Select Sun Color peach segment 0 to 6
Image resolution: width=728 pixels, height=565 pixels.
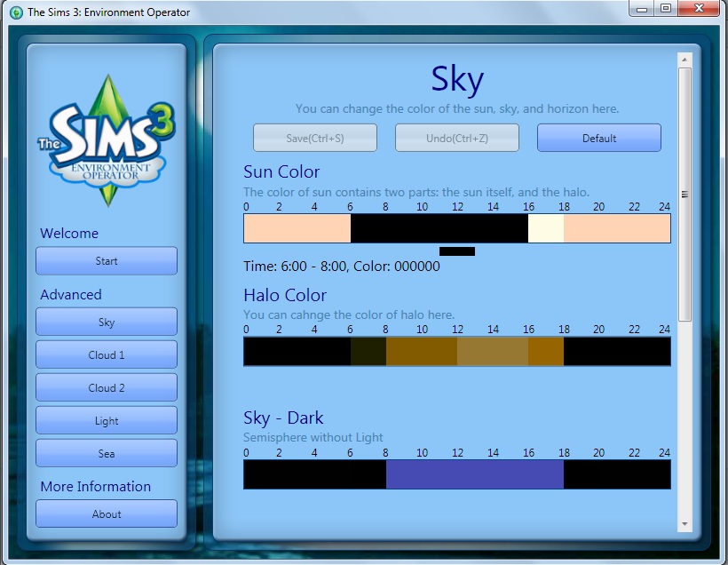[297, 228]
